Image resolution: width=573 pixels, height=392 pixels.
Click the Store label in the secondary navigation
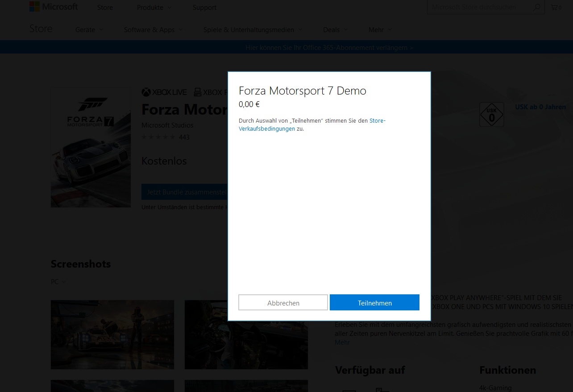41,29
